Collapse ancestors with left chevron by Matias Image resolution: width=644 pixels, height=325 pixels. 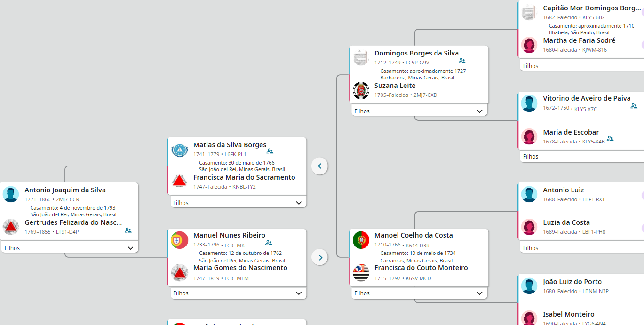tap(319, 166)
